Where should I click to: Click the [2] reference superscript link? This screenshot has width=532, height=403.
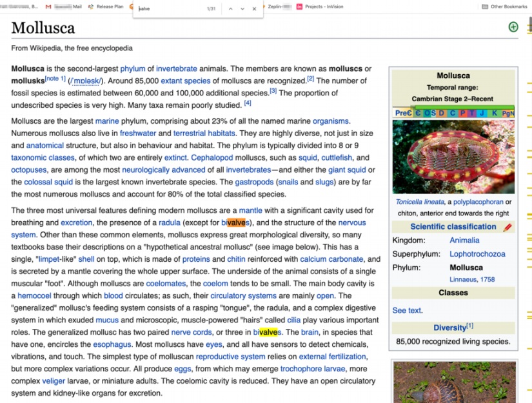coord(310,78)
